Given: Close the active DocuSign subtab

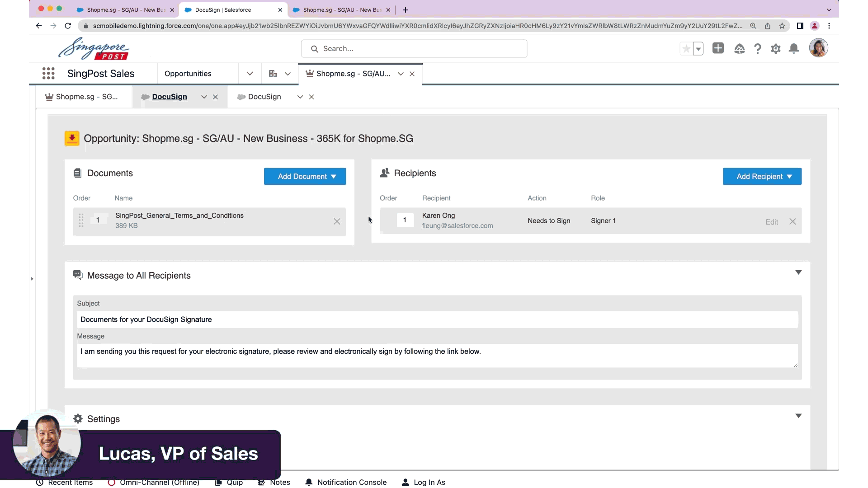Looking at the screenshot, I should [215, 97].
